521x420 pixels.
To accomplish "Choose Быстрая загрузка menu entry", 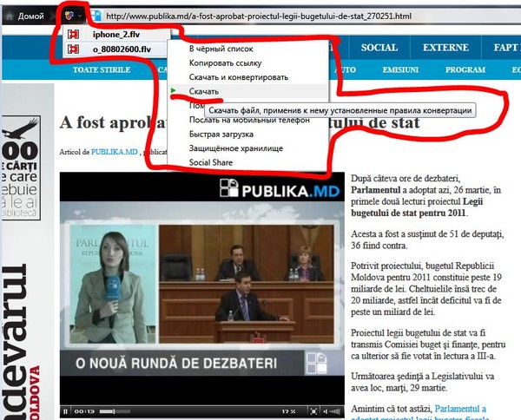I will click(x=221, y=135).
